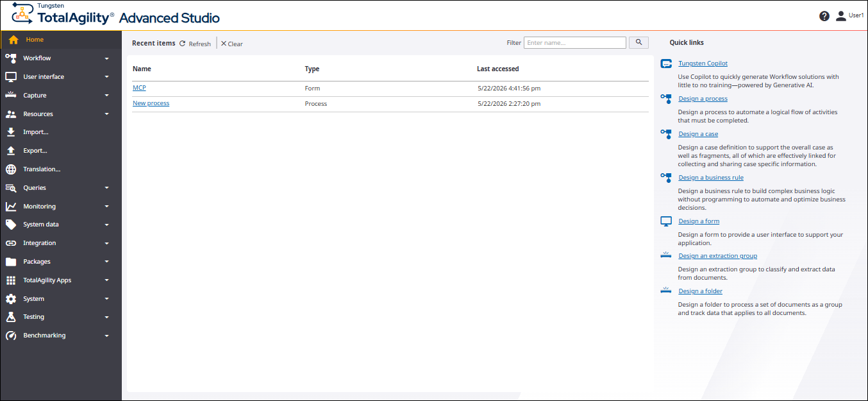This screenshot has width=868, height=401.
Task: Click the Last accessed column header
Action: [498, 69]
